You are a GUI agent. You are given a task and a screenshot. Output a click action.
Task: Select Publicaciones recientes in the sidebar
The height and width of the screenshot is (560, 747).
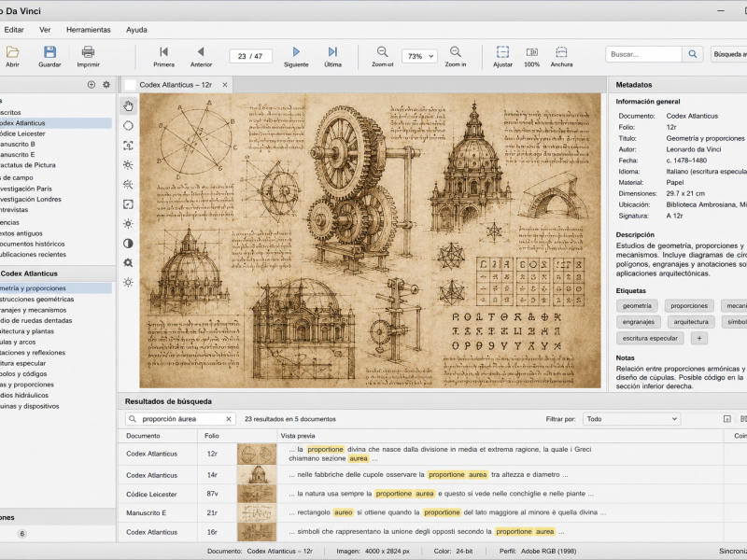33,254
